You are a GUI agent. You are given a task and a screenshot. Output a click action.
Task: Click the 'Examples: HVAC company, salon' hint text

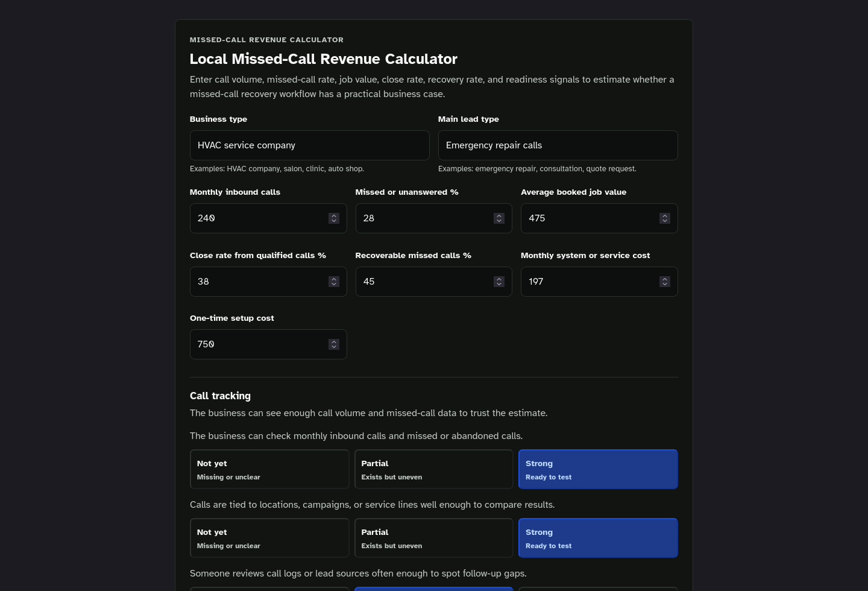[277, 169]
